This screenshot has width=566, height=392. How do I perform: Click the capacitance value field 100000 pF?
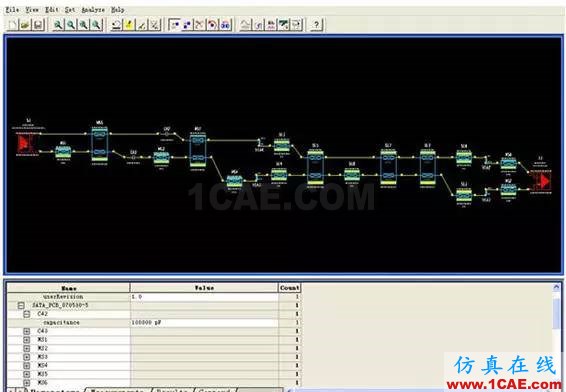pyautogui.click(x=204, y=322)
